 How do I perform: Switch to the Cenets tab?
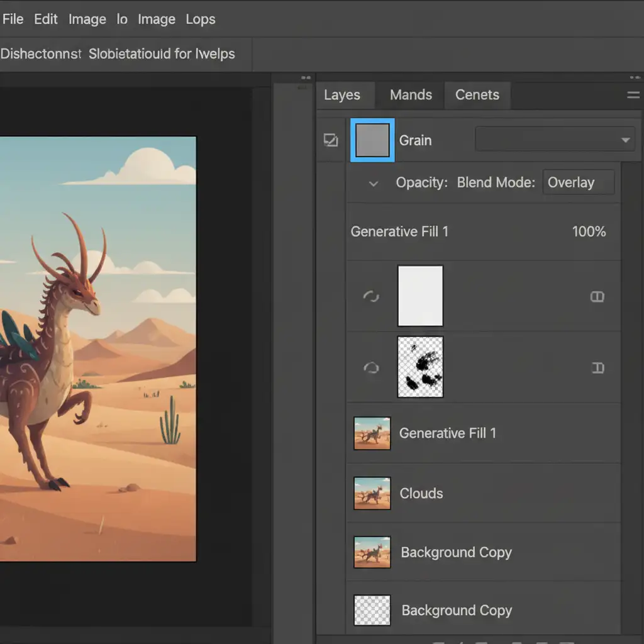(477, 95)
